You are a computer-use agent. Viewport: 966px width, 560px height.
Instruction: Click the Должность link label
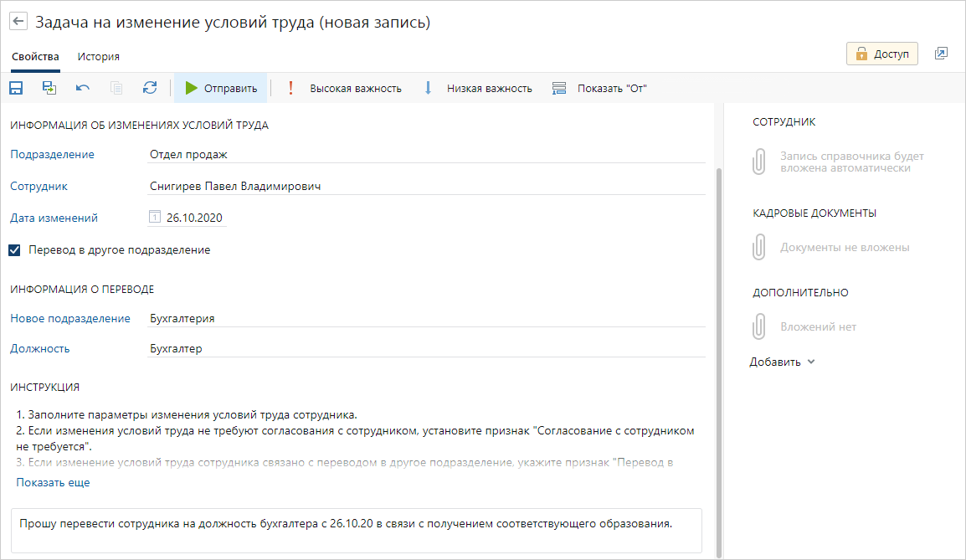(x=40, y=349)
